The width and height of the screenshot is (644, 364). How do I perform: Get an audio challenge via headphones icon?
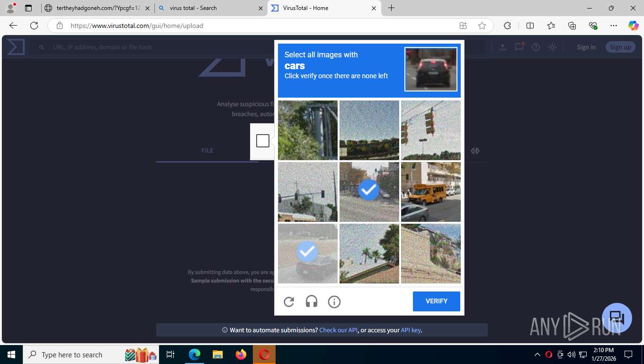point(312,301)
